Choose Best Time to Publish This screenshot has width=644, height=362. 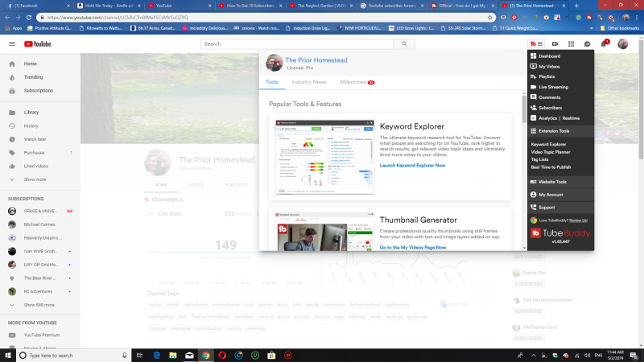click(551, 167)
